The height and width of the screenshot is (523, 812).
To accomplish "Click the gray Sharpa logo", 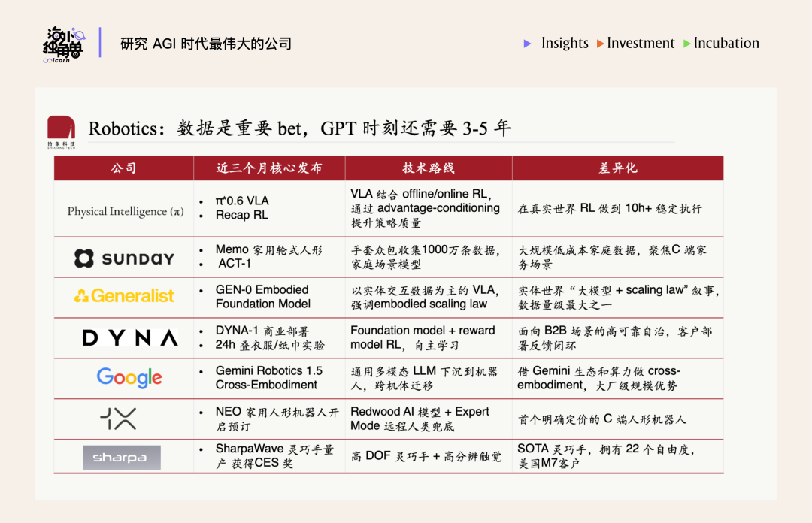I will point(121,458).
